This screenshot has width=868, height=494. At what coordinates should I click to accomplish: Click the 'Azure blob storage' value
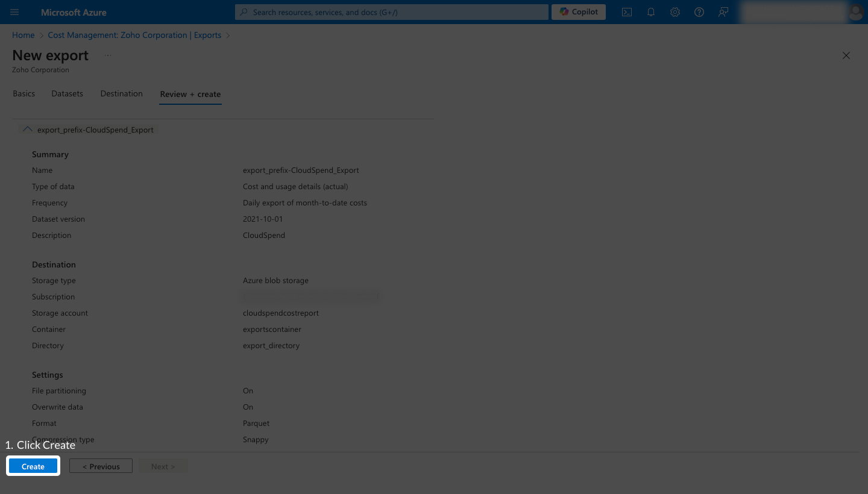tap(275, 281)
